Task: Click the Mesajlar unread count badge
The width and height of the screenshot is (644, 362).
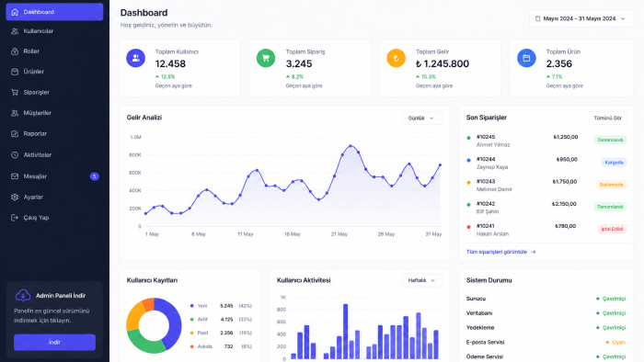Action: point(95,176)
